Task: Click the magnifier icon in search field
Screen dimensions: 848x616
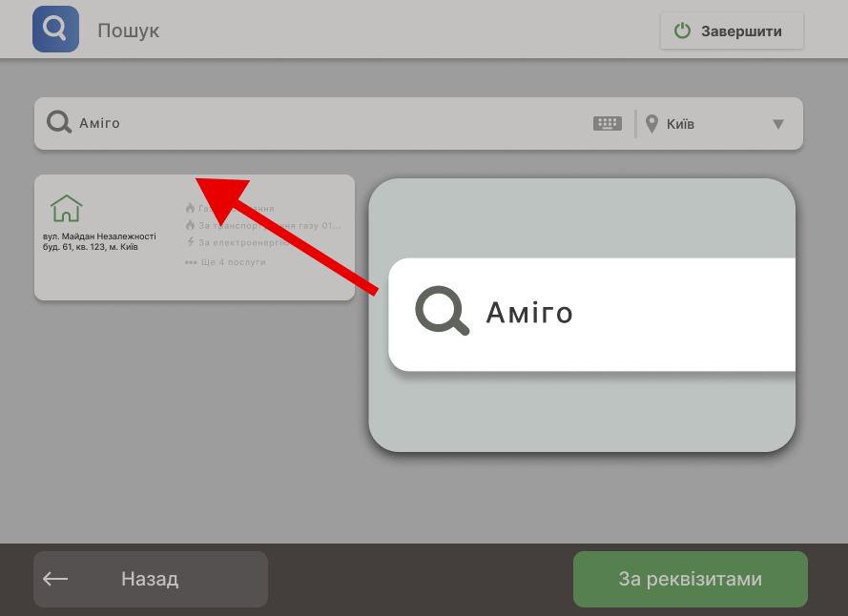Action: (x=59, y=122)
